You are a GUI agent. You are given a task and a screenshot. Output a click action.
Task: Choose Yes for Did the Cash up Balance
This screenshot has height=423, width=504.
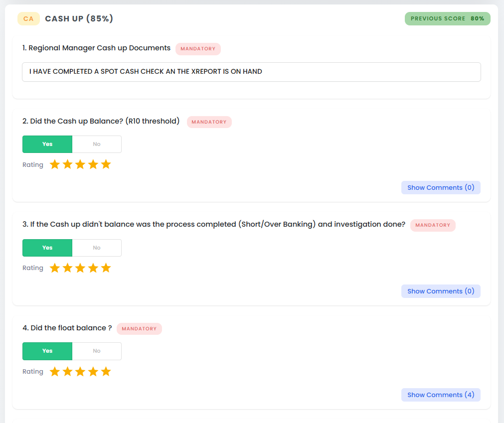pyautogui.click(x=47, y=144)
